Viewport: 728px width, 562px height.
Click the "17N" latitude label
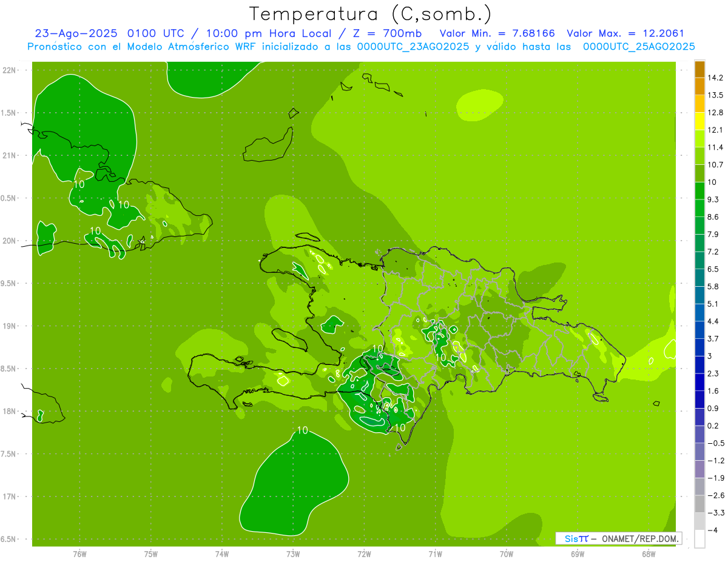pyautogui.click(x=9, y=497)
